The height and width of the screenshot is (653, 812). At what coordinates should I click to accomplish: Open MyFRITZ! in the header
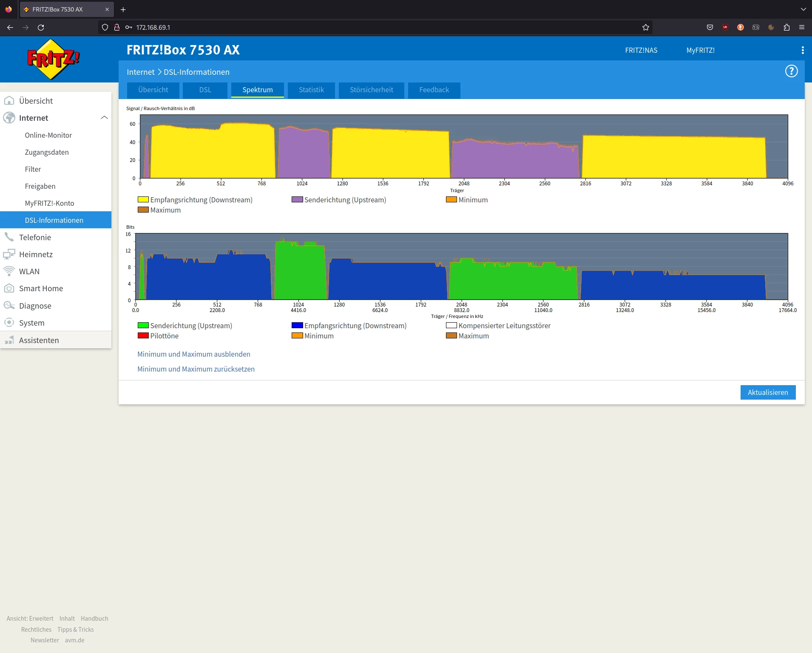click(x=700, y=50)
